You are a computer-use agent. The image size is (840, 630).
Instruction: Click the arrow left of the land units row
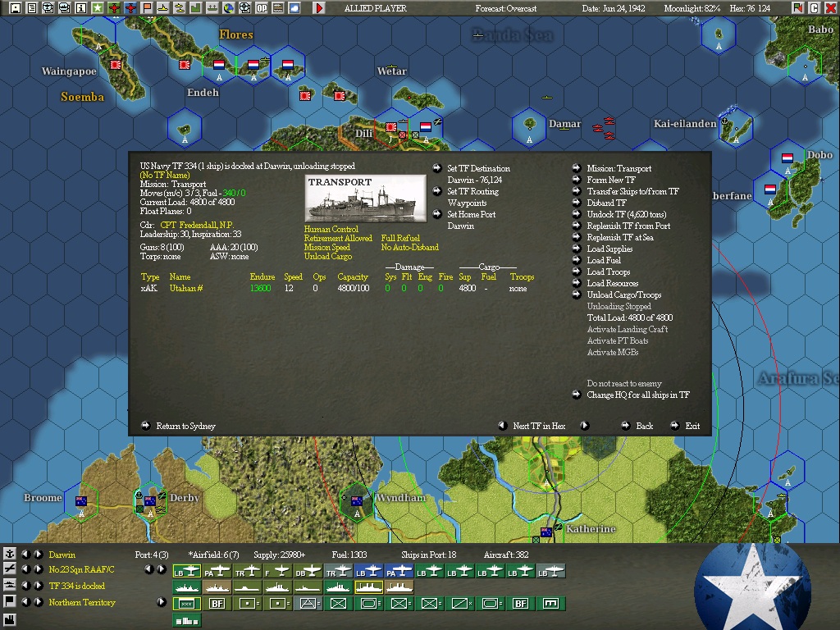[162, 601]
